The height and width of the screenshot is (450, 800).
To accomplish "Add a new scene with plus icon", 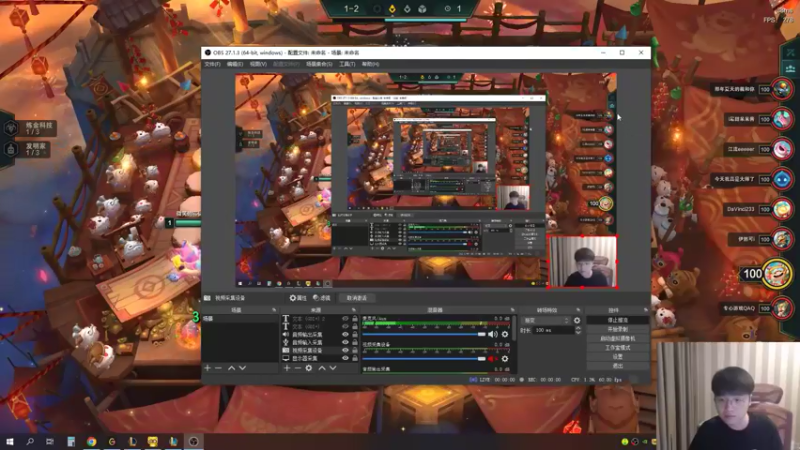I will pos(208,368).
